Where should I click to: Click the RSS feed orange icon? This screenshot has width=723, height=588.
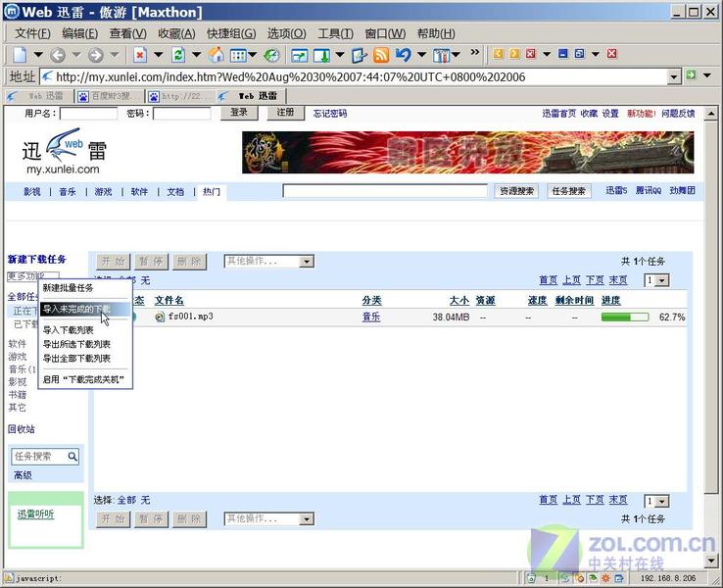(x=381, y=55)
